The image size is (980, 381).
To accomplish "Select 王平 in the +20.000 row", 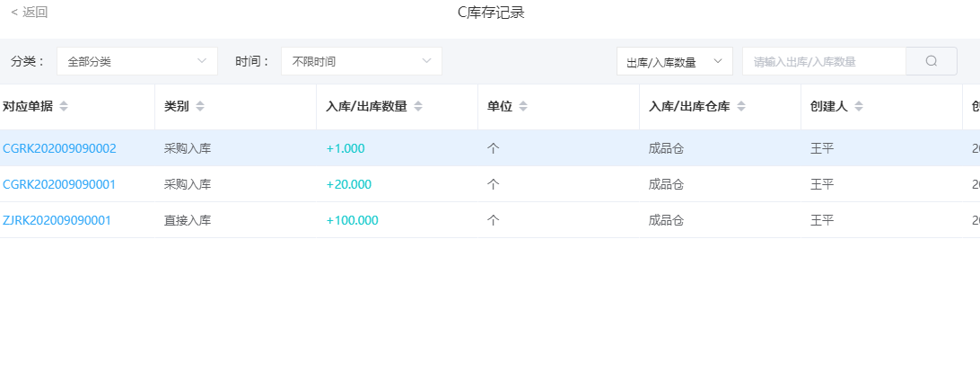I will (x=822, y=184).
